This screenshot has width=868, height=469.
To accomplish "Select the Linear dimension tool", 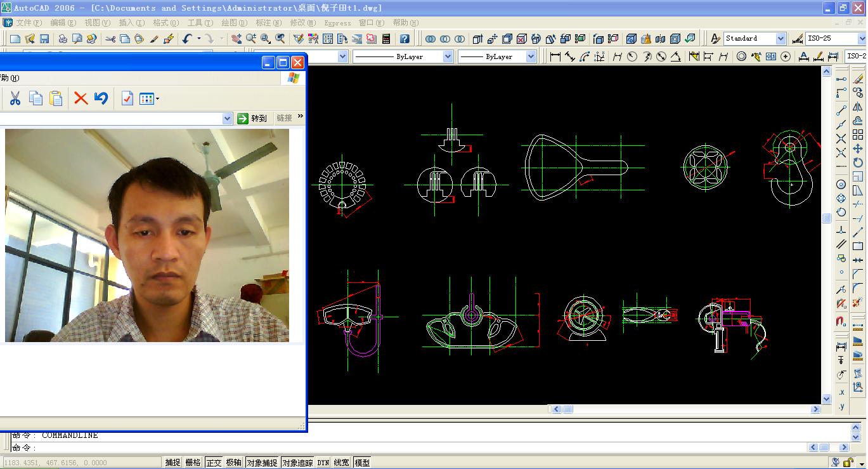I will point(555,56).
